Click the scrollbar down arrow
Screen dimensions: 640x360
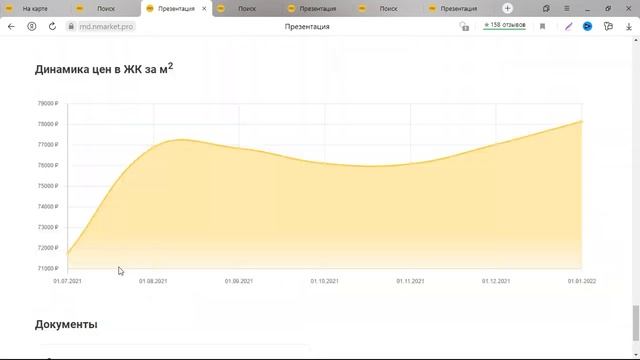click(636, 355)
